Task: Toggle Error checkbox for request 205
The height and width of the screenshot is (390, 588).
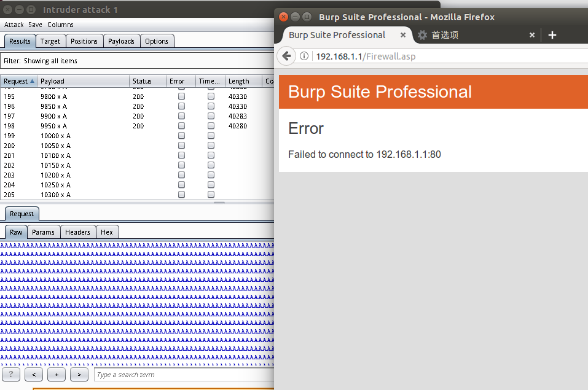Action: click(181, 194)
